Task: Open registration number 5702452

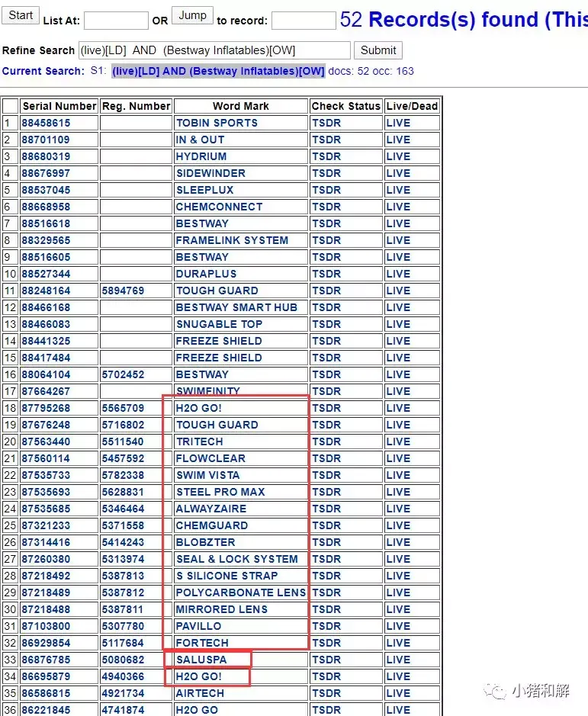Action: pos(123,375)
